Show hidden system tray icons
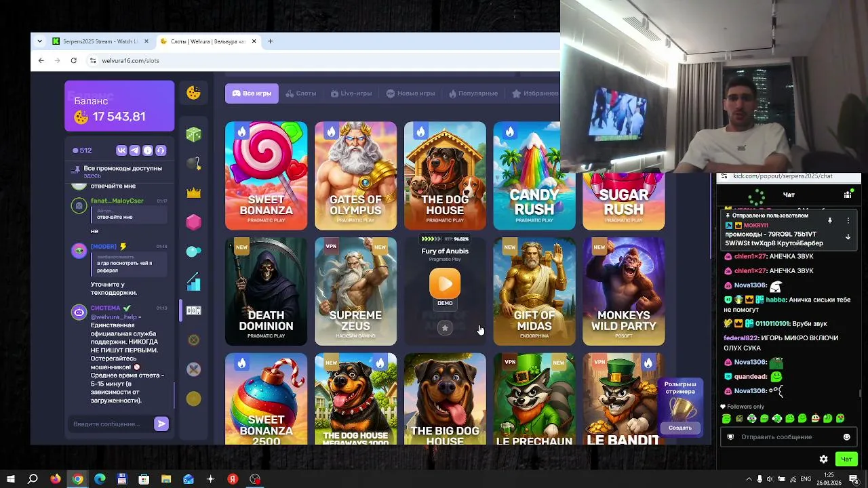 [749, 479]
